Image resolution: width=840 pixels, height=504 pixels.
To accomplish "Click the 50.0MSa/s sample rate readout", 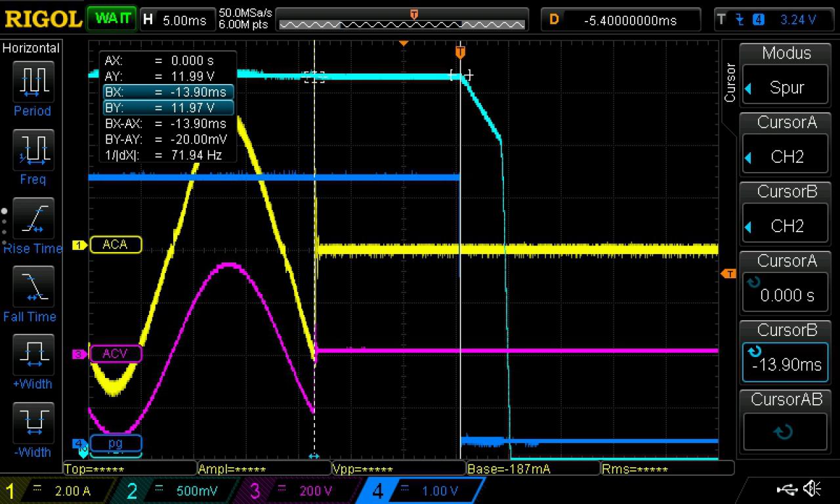I will click(245, 13).
